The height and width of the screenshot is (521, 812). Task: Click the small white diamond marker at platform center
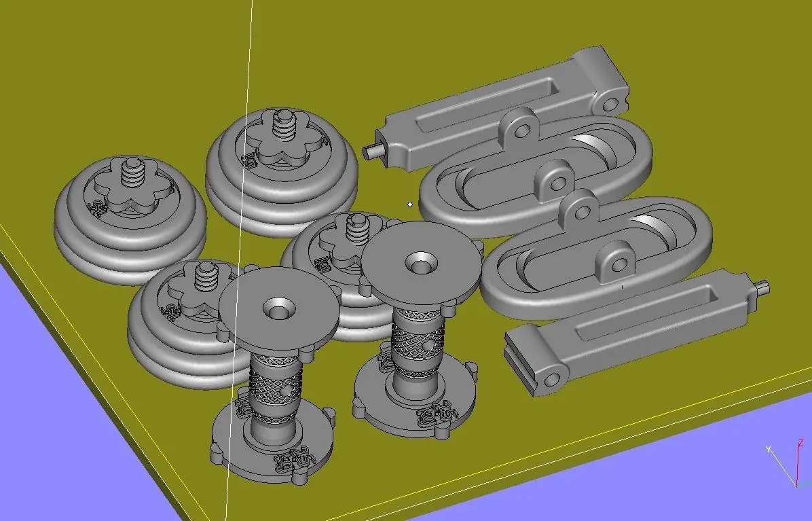(410, 204)
